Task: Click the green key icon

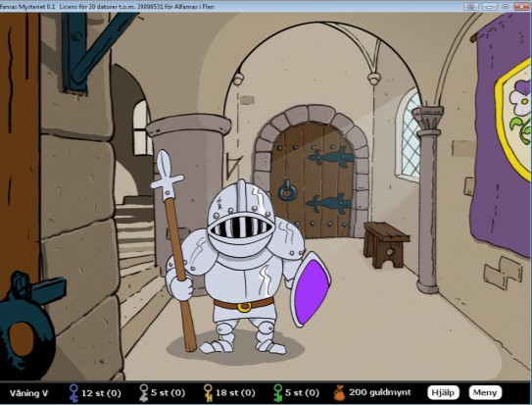Action: tap(278, 393)
